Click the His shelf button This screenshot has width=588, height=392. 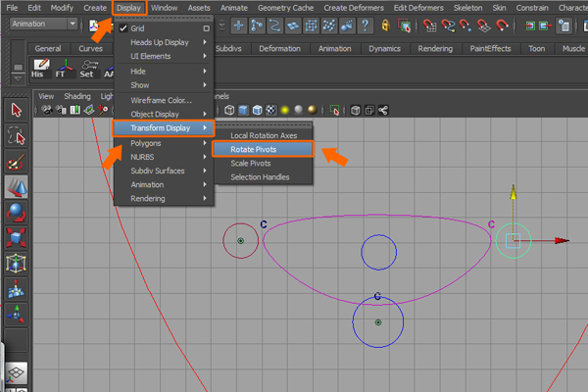coord(40,69)
